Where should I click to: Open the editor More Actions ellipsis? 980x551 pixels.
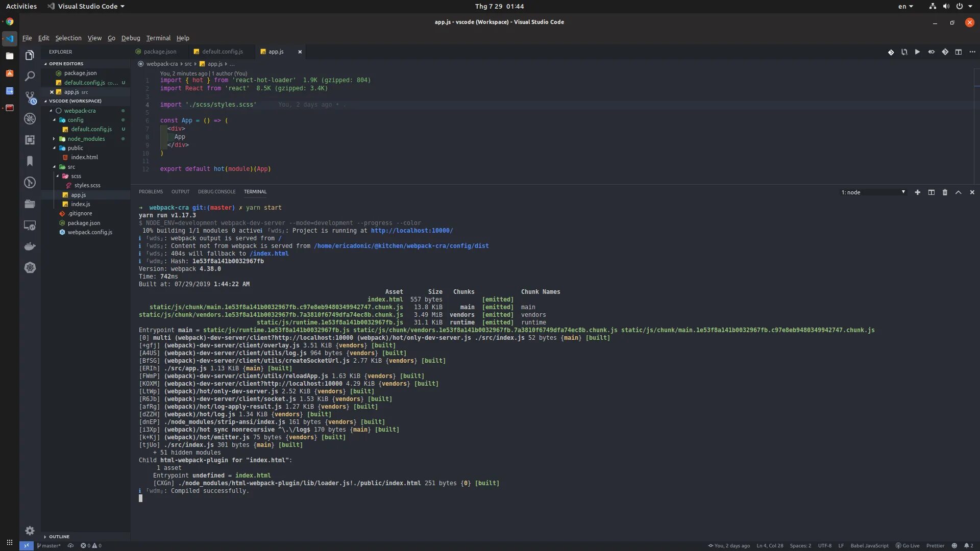972,52
